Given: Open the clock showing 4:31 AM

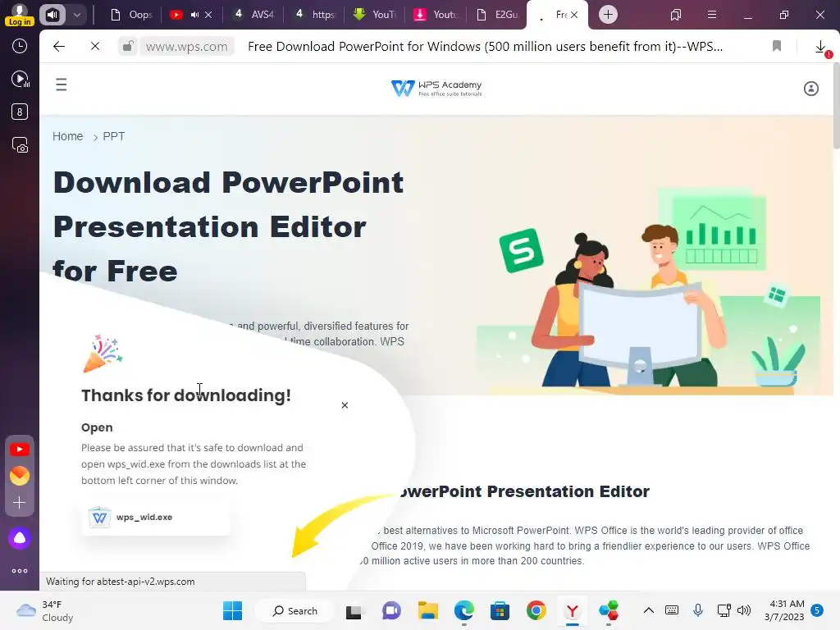Looking at the screenshot, I should [x=784, y=610].
